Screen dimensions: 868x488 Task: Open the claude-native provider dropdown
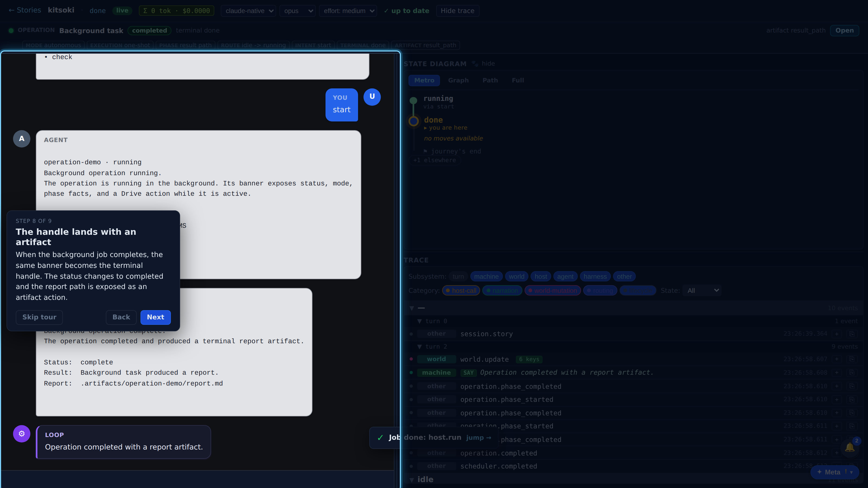(x=248, y=11)
